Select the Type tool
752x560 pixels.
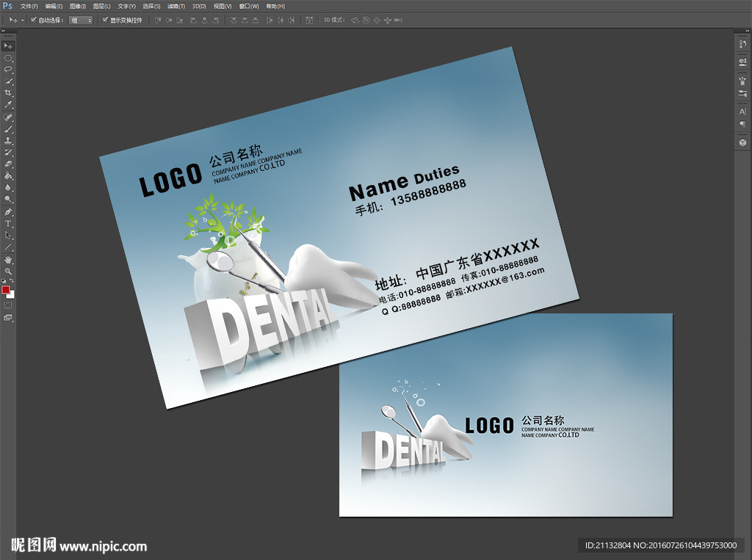(8, 224)
